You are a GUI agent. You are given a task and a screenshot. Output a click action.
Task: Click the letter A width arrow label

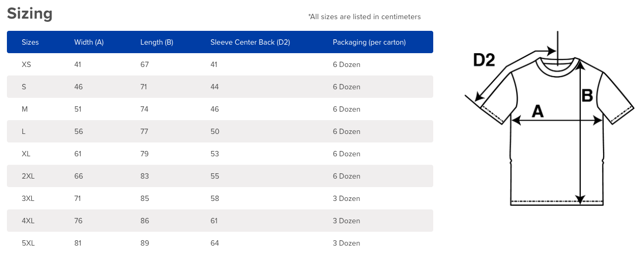coord(538,111)
